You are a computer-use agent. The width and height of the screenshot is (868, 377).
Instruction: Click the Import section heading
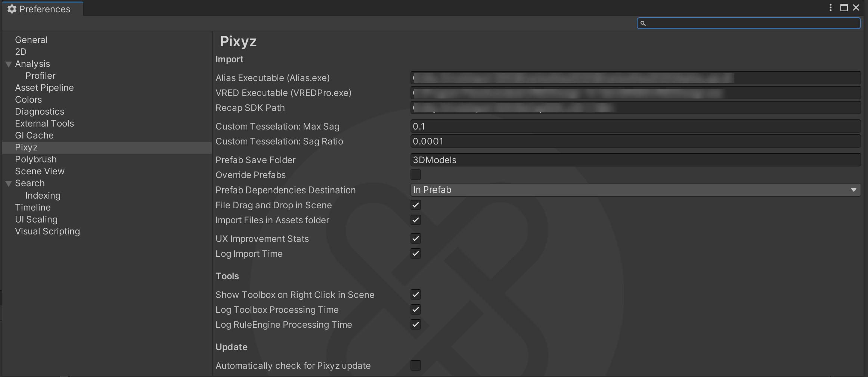(229, 59)
